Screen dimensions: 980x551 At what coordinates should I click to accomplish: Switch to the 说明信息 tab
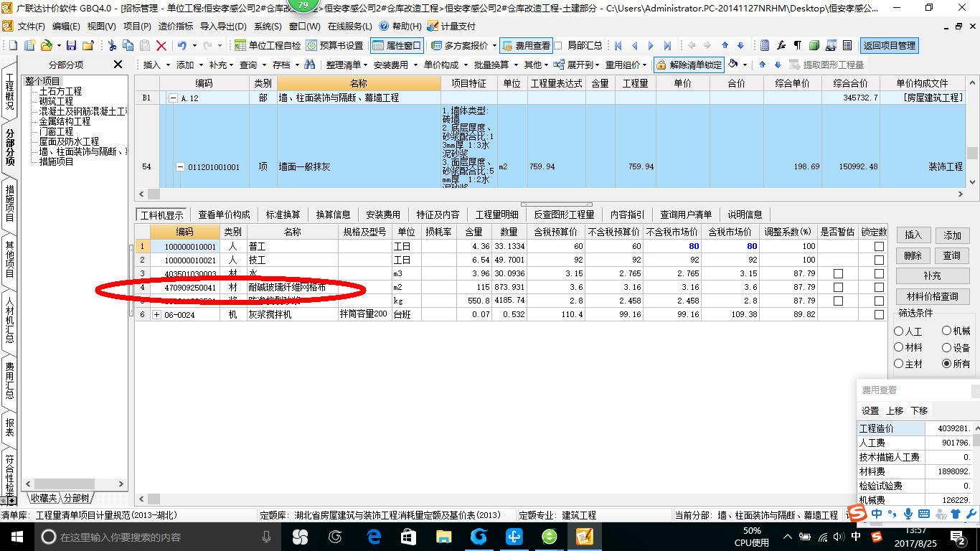pyautogui.click(x=745, y=215)
